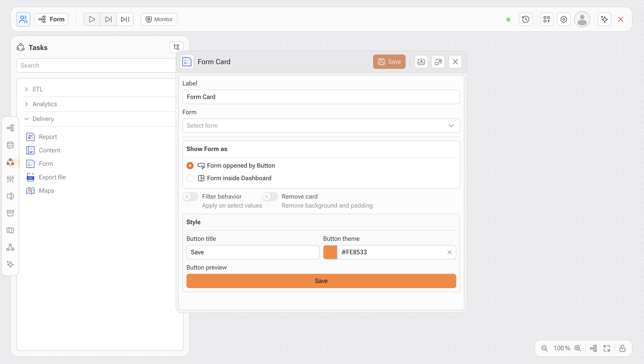
Task: Turn on the Remove card toggle
Action: tap(270, 197)
